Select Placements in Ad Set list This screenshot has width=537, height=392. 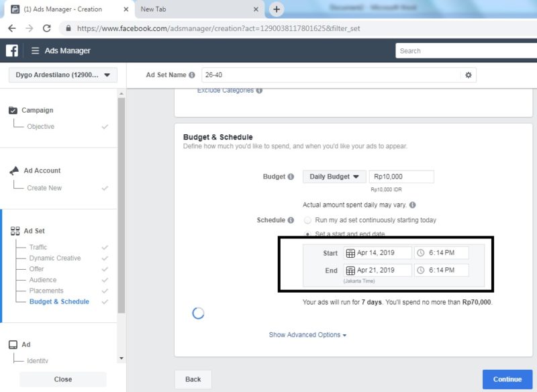click(x=46, y=291)
